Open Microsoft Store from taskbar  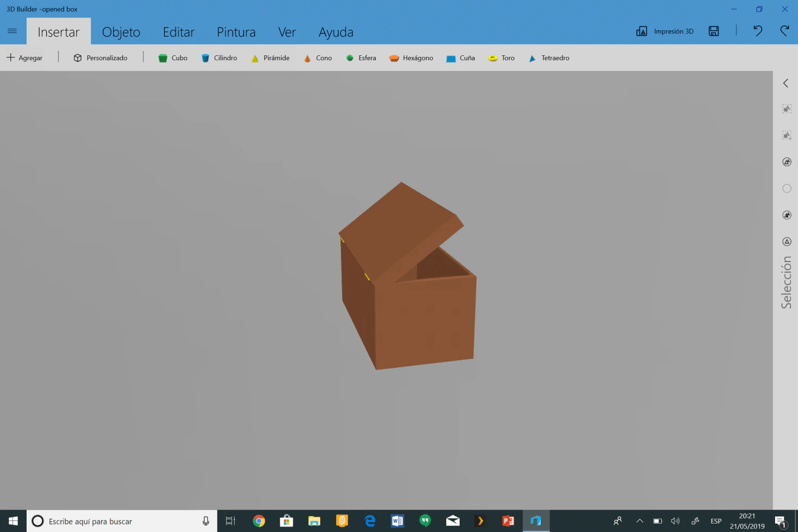click(x=287, y=521)
